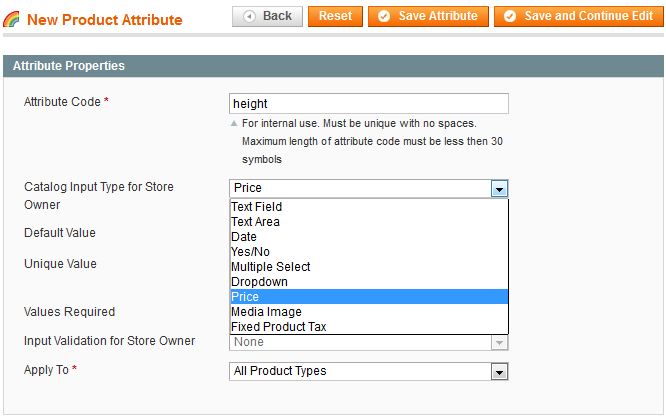Click Save and Continue Edit

coord(577,16)
